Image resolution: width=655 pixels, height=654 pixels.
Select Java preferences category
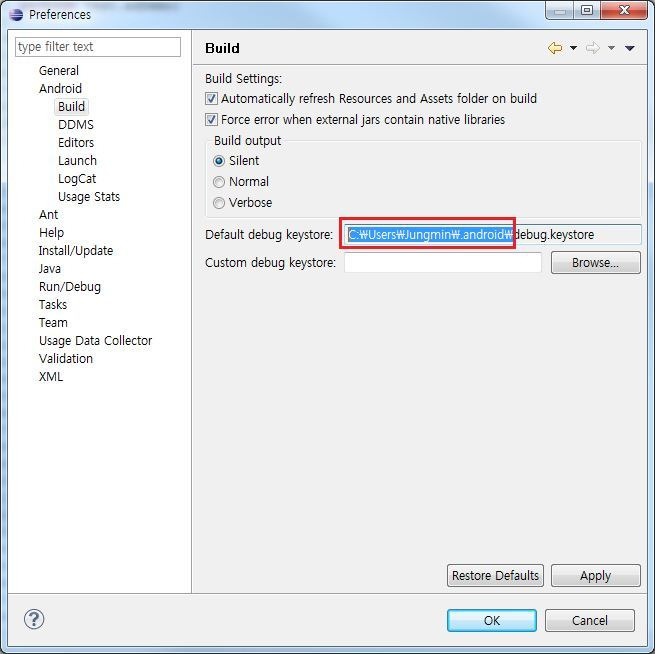click(x=50, y=269)
